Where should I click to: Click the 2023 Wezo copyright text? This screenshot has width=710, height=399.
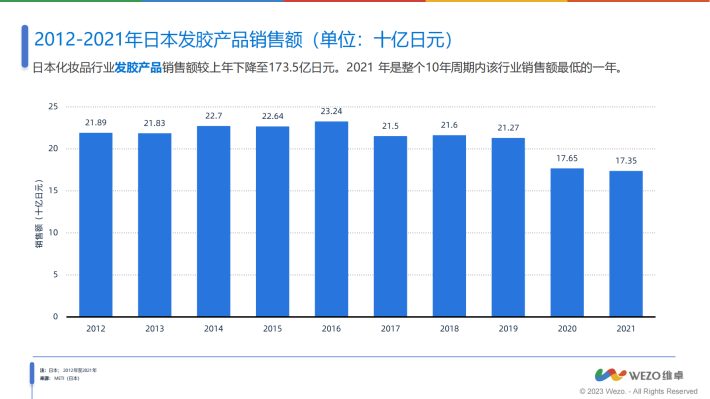pyautogui.click(x=638, y=391)
